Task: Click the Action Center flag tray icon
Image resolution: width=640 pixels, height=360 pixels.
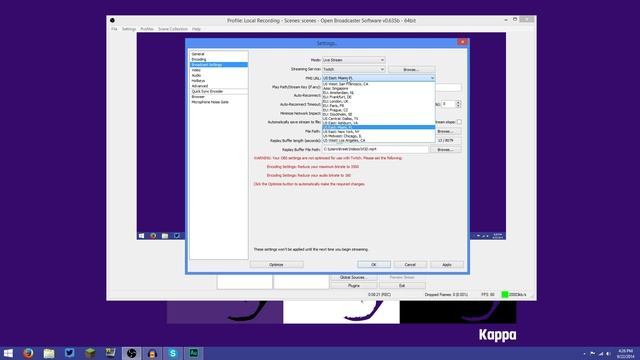Action: click(593, 353)
